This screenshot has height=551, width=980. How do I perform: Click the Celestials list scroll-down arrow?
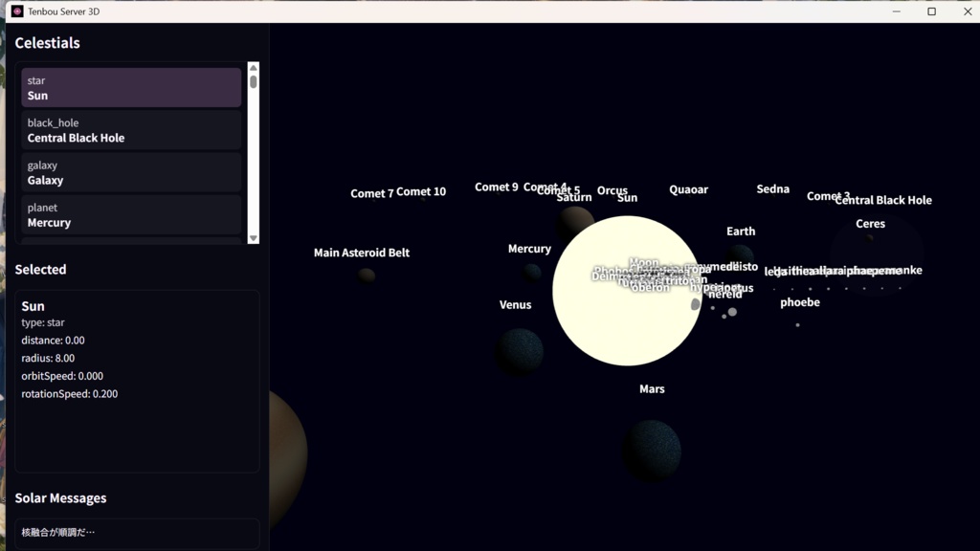pyautogui.click(x=253, y=238)
